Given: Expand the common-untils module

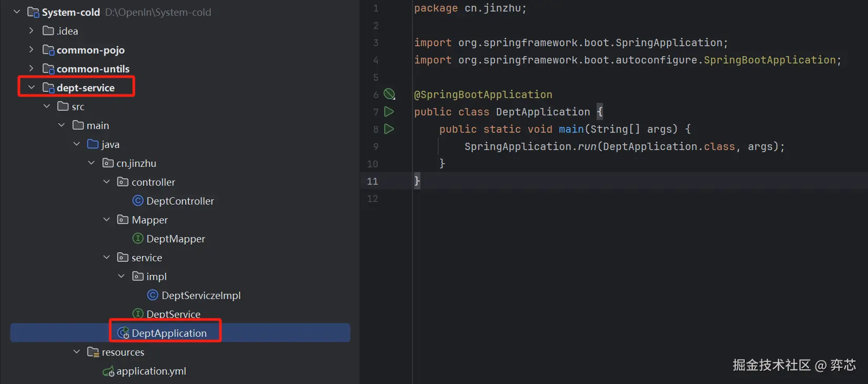Looking at the screenshot, I should point(31,68).
